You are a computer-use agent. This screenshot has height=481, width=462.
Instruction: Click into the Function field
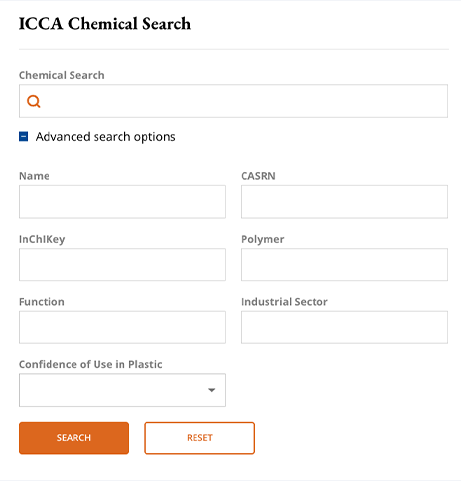[x=122, y=327]
